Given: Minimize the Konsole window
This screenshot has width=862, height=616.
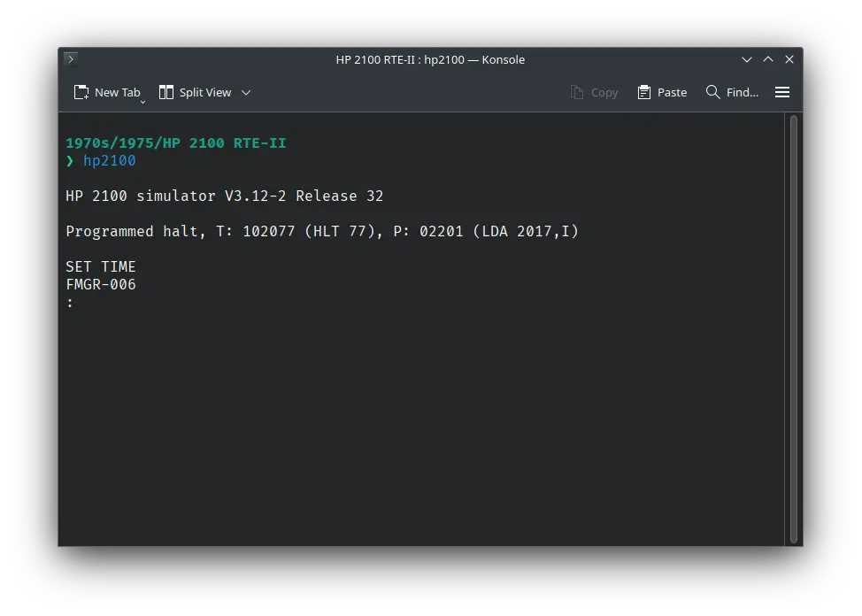Looking at the screenshot, I should coord(748,59).
